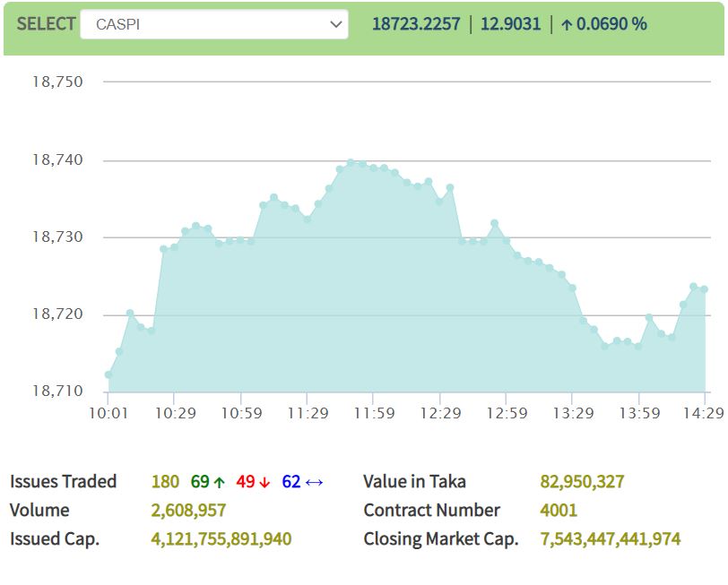This screenshot has height=585, width=728.
Task: Click the Issued Cap. value 4,121,755,891,940
Action: 221,539
